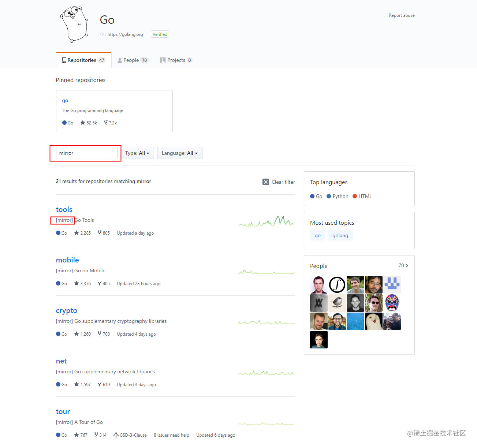Click the link icon beside golang.org

coord(103,34)
